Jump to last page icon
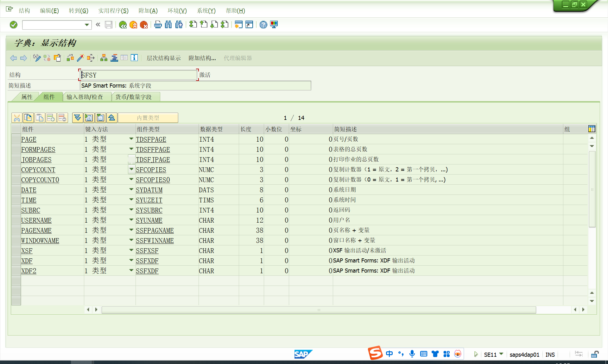Screen dimensions: 608x364 click(225, 25)
